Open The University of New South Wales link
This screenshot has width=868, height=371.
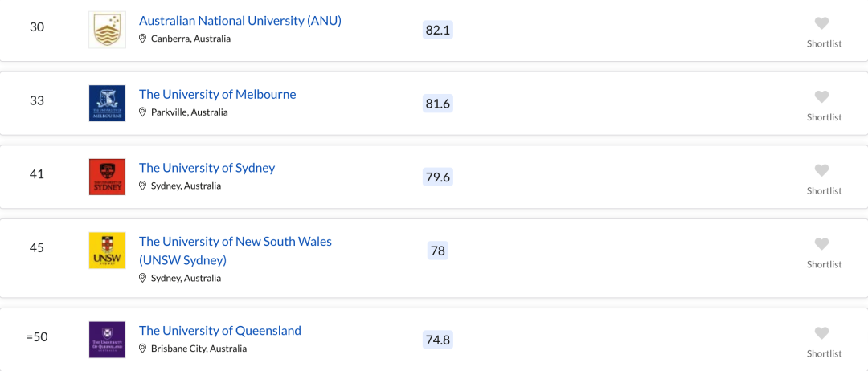click(x=235, y=251)
